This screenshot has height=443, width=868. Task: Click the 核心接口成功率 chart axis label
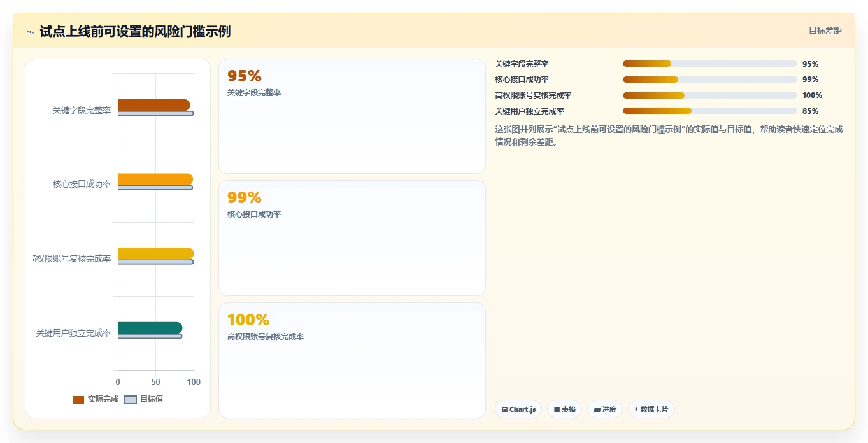tap(82, 184)
